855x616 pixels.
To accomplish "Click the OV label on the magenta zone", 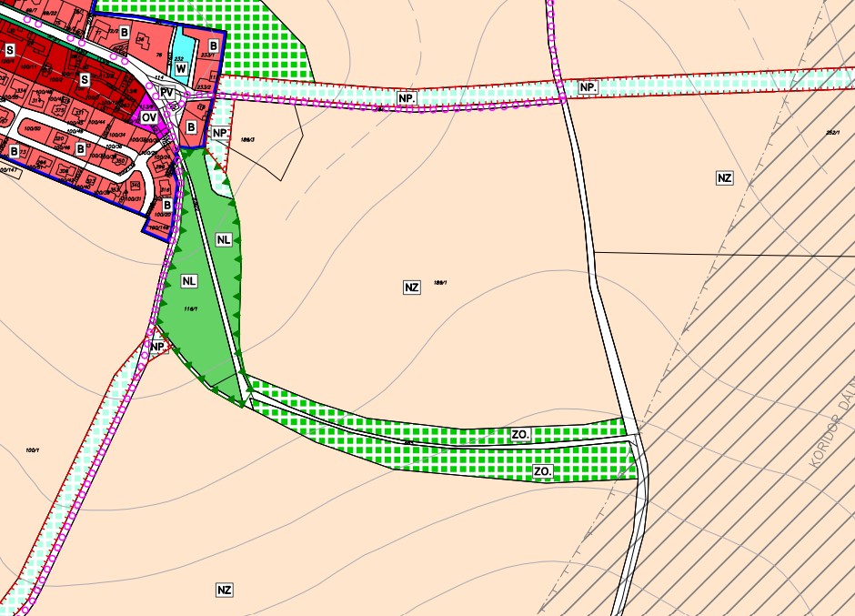I will [x=150, y=117].
